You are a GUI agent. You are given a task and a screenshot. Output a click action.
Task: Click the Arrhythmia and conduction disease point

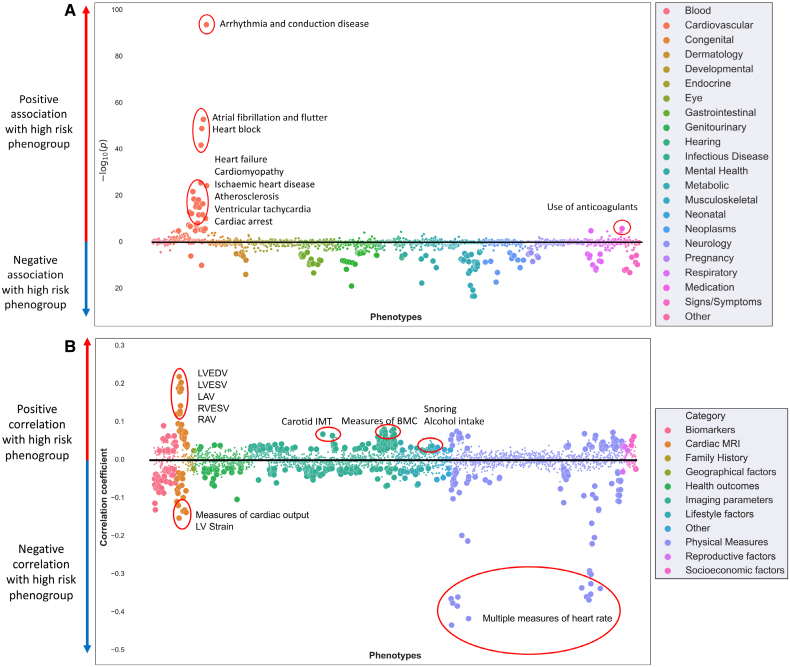pyautogui.click(x=206, y=24)
